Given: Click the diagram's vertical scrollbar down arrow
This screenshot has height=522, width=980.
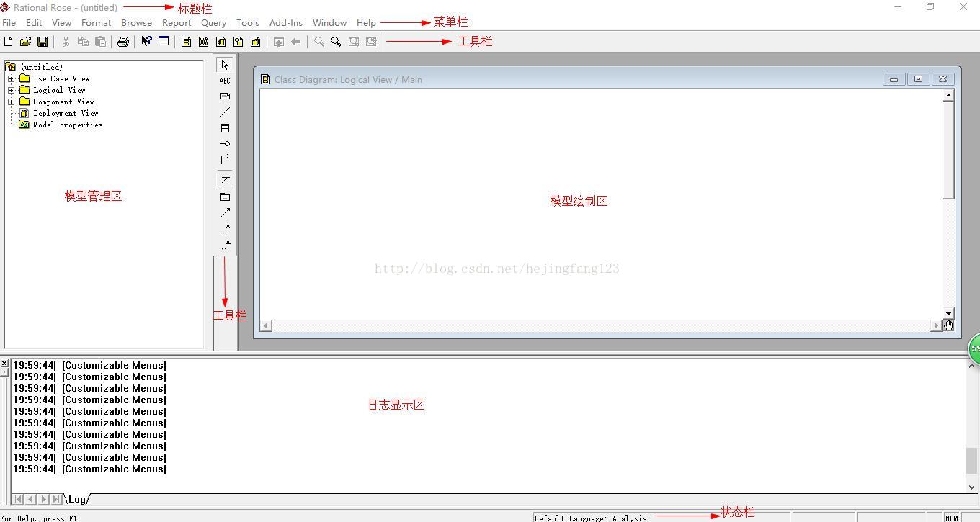Looking at the screenshot, I should (x=948, y=313).
